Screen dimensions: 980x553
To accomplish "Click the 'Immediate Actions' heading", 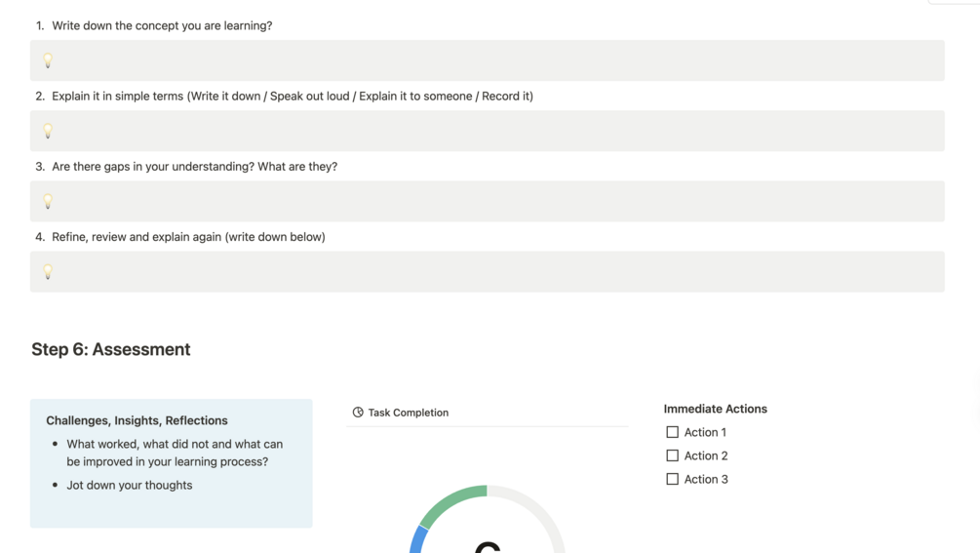I will 715,409.
